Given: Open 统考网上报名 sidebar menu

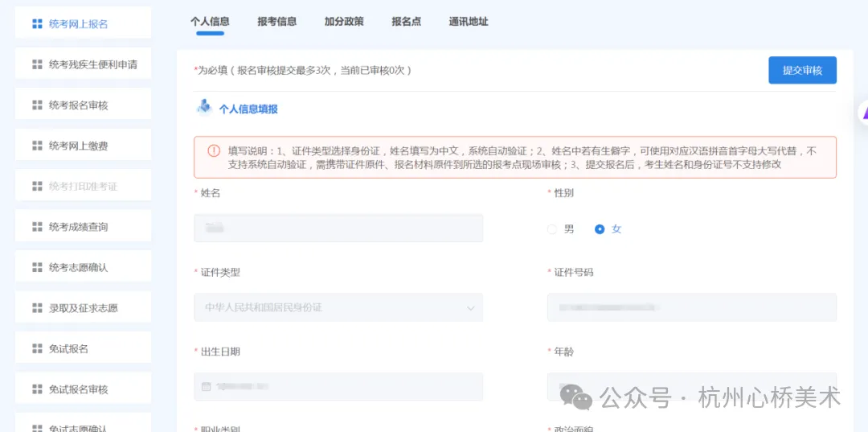Looking at the screenshot, I should pyautogui.click(x=83, y=24).
